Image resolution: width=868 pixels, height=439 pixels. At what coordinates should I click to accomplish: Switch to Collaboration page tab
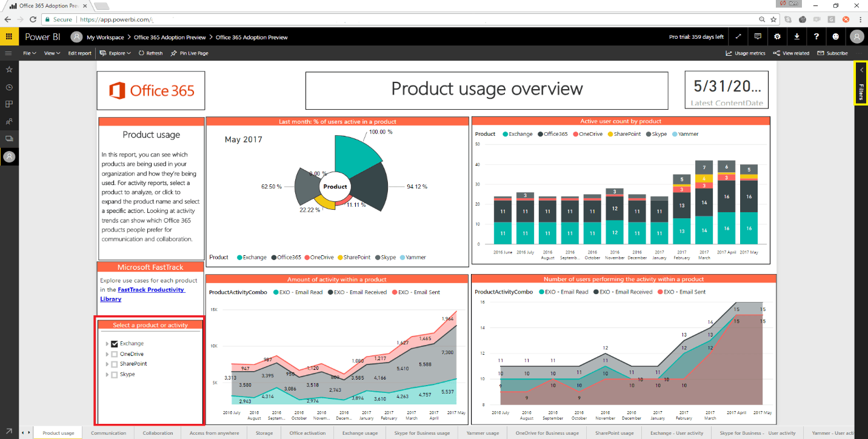click(x=158, y=433)
